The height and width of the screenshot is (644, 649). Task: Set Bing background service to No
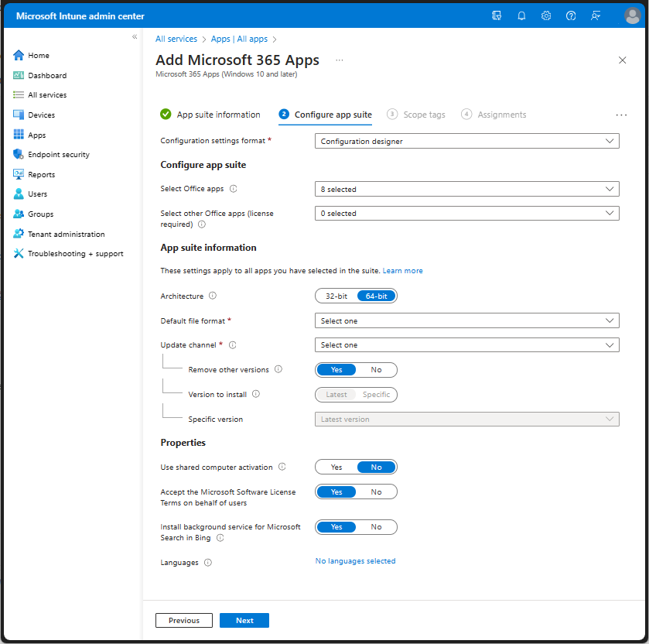[x=376, y=527]
